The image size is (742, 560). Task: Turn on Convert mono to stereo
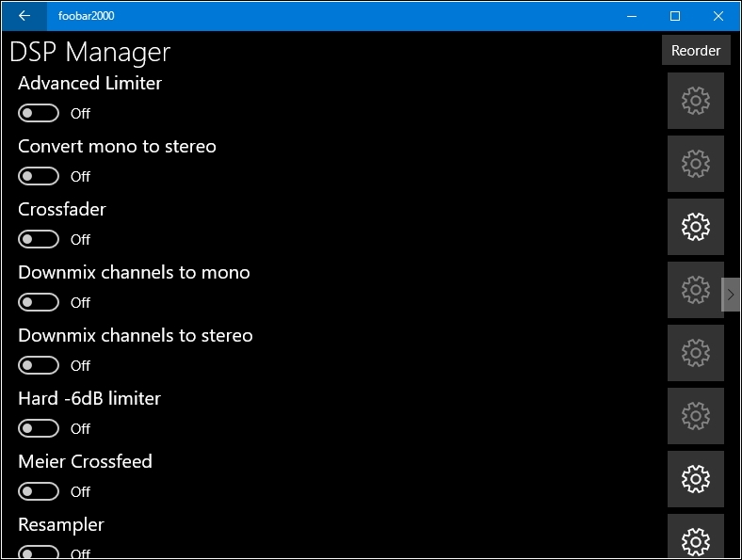pyautogui.click(x=39, y=177)
